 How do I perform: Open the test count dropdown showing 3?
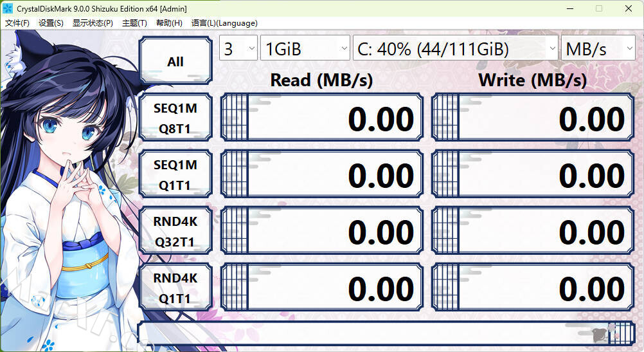(x=238, y=48)
